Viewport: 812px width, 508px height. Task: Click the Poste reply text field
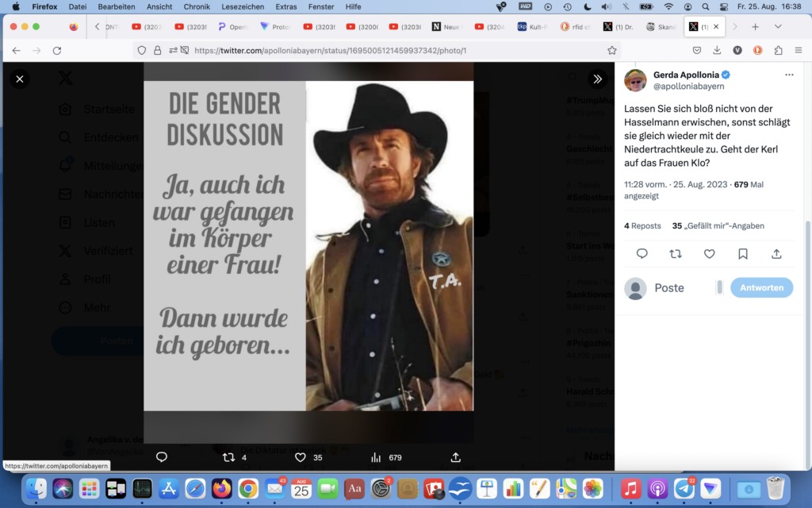[x=682, y=288]
